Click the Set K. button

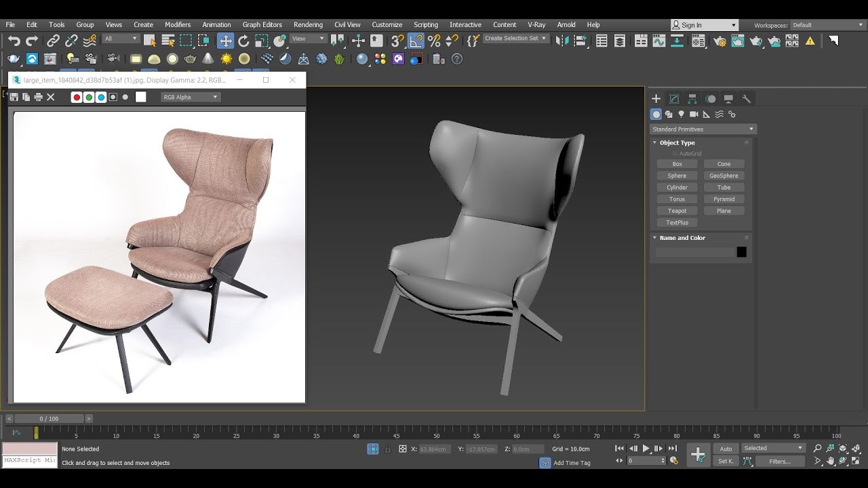pos(726,462)
